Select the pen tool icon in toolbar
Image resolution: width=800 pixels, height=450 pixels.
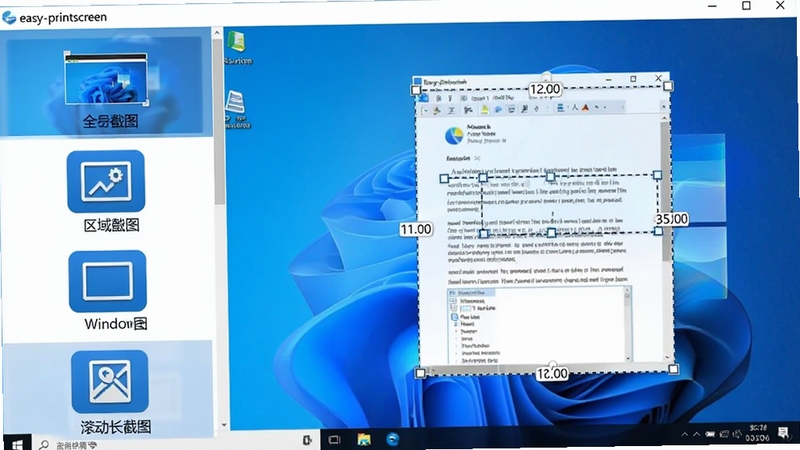coord(524,109)
